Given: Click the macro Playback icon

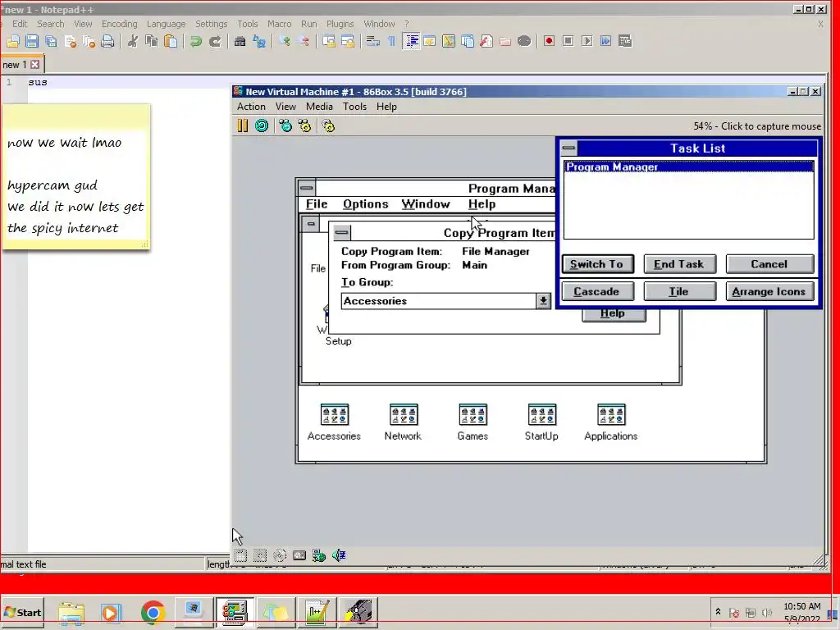Looking at the screenshot, I should [x=587, y=41].
